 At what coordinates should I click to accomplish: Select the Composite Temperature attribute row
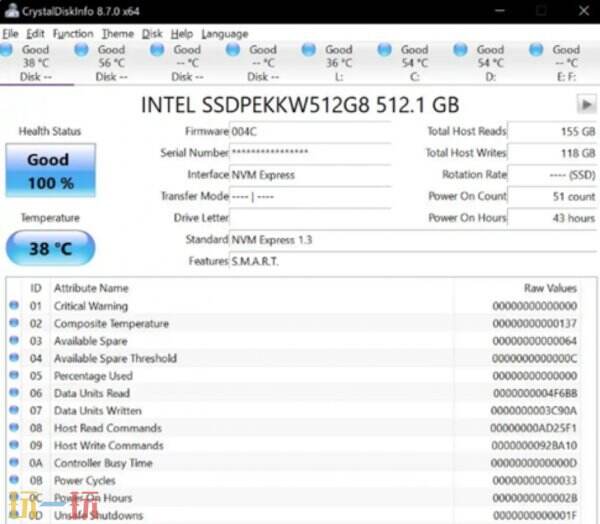click(x=294, y=323)
